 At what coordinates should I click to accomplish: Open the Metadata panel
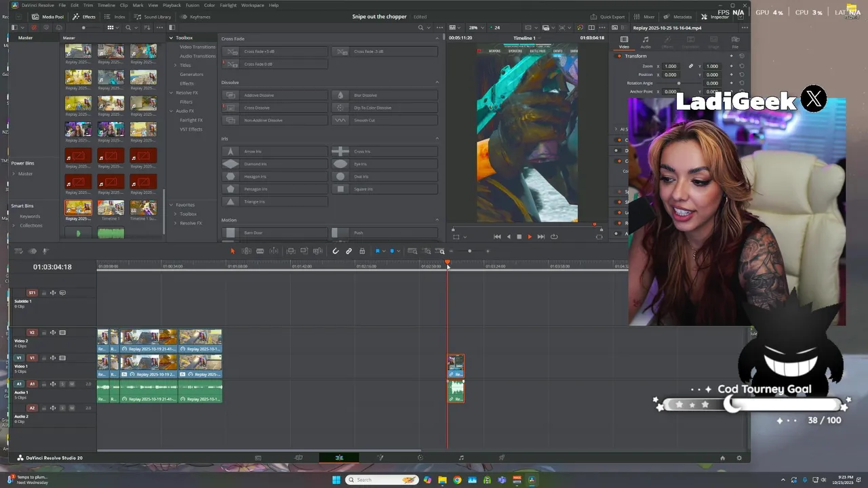tap(678, 17)
